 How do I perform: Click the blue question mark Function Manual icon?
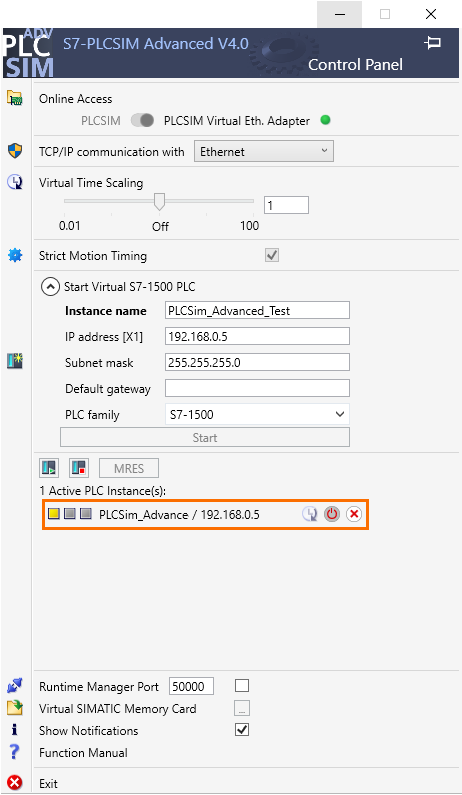(x=14, y=752)
